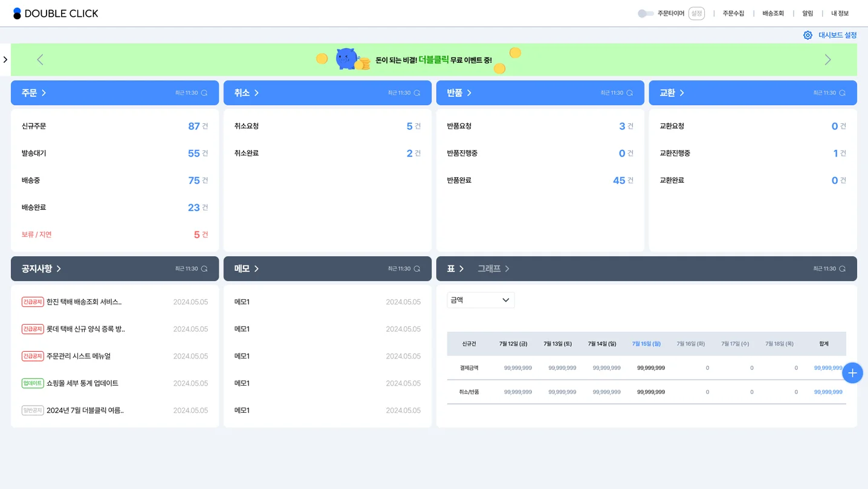
Task: Click the 설정 button next to 주문타이머
Action: 696,13
